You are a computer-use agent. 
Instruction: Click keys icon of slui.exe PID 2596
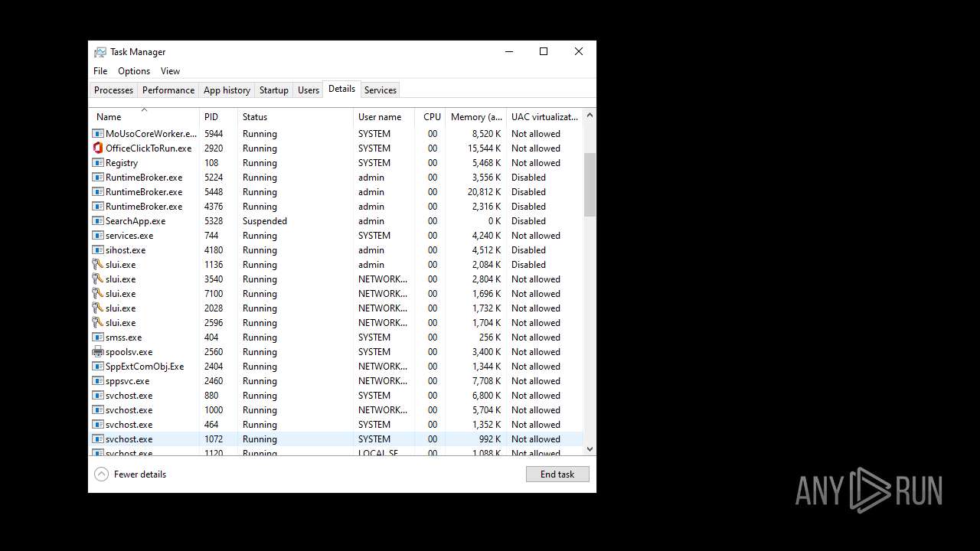[98, 323]
